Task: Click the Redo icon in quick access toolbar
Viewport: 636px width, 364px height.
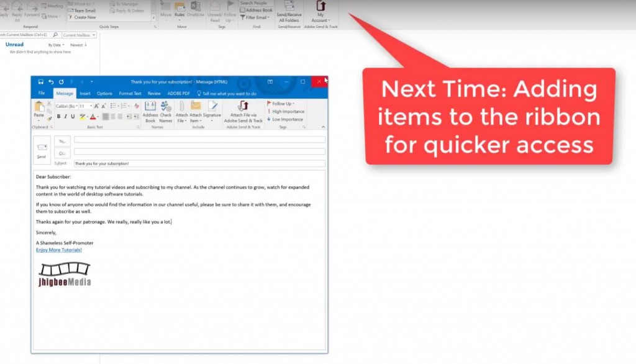Action: click(x=61, y=81)
